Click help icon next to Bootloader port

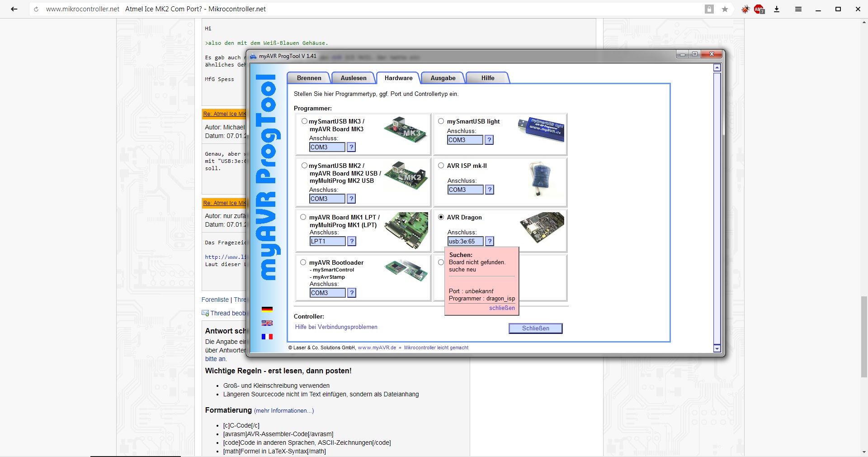point(352,293)
